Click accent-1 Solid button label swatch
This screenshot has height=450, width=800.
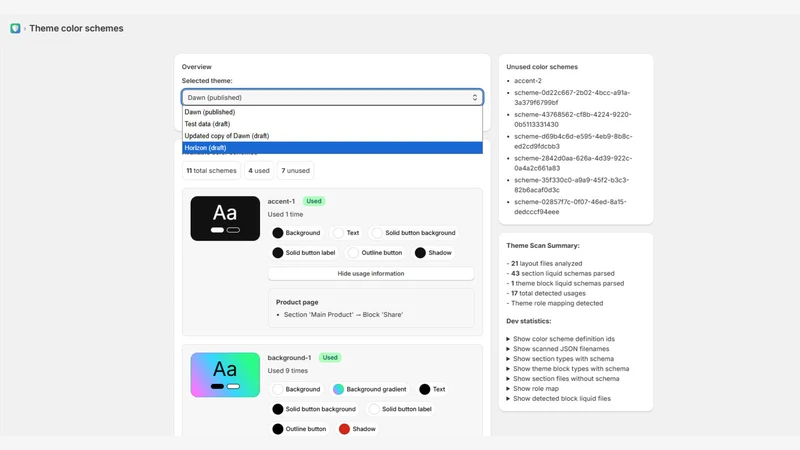[x=278, y=253]
